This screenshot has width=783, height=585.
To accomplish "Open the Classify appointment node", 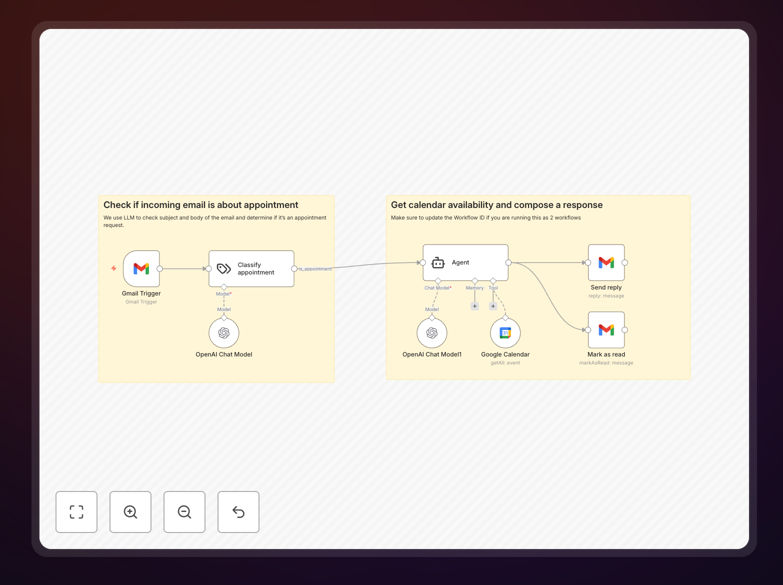I will (251, 269).
